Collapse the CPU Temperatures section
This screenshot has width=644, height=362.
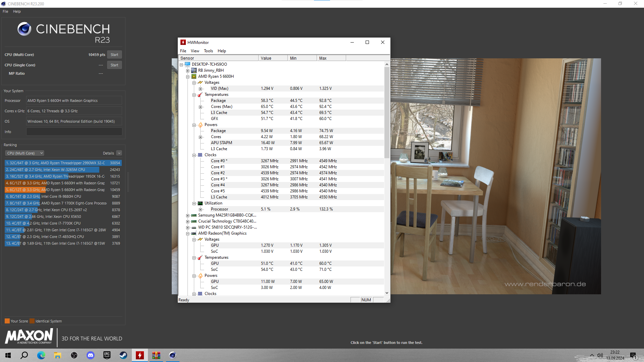point(194,95)
